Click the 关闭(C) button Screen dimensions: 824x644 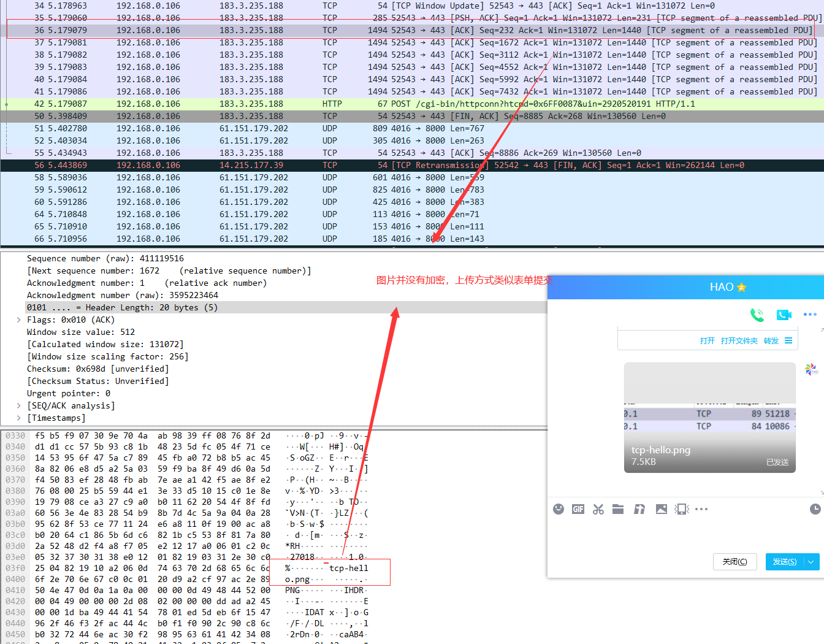(x=735, y=562)
